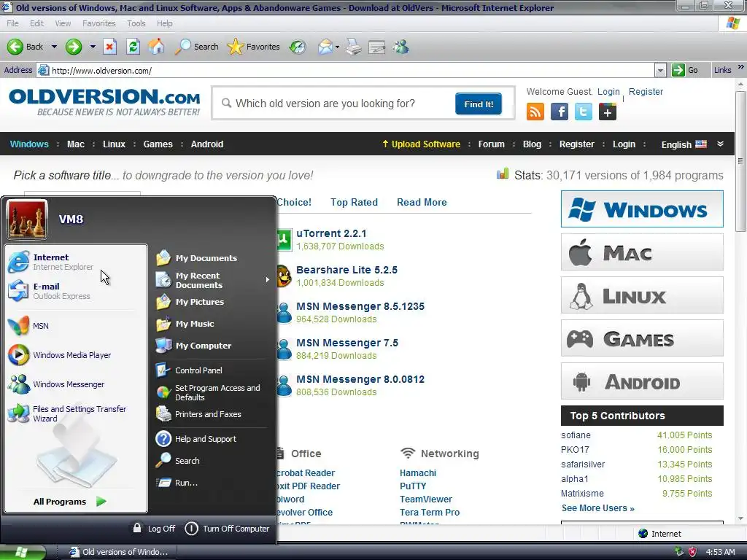Launch Internet Explorer from Start menu
The height and width of the screenshot is (560, 747).
[x=76, y=262]
